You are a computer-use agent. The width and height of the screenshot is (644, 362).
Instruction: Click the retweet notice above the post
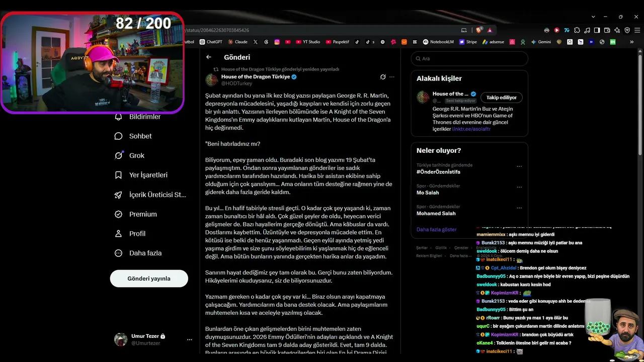coord(280,69)
